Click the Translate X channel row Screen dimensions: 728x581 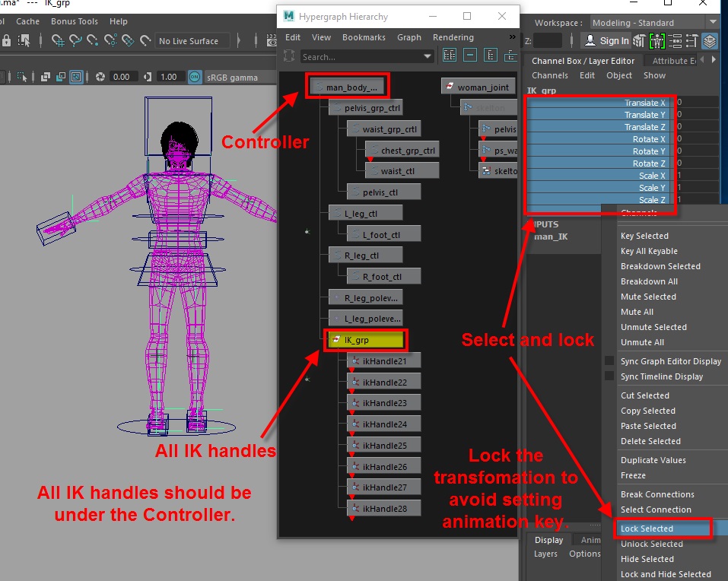pos(598,103)
